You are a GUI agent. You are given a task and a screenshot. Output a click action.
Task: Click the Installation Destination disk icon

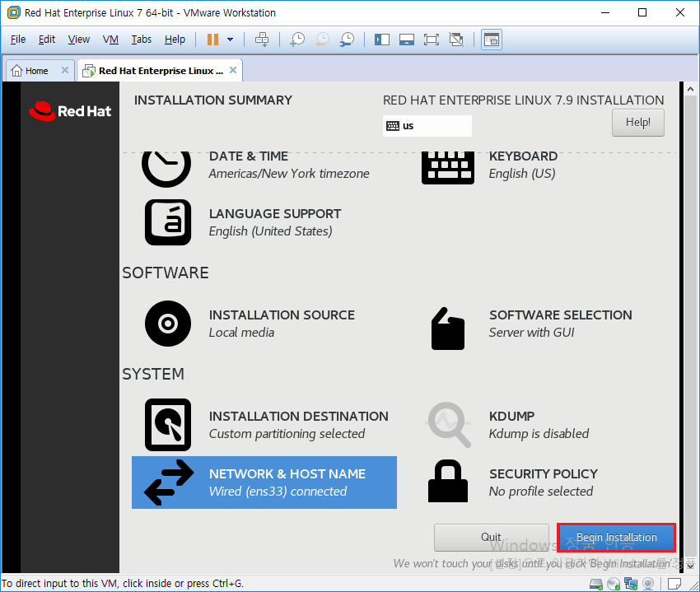[x=168, y=425]
